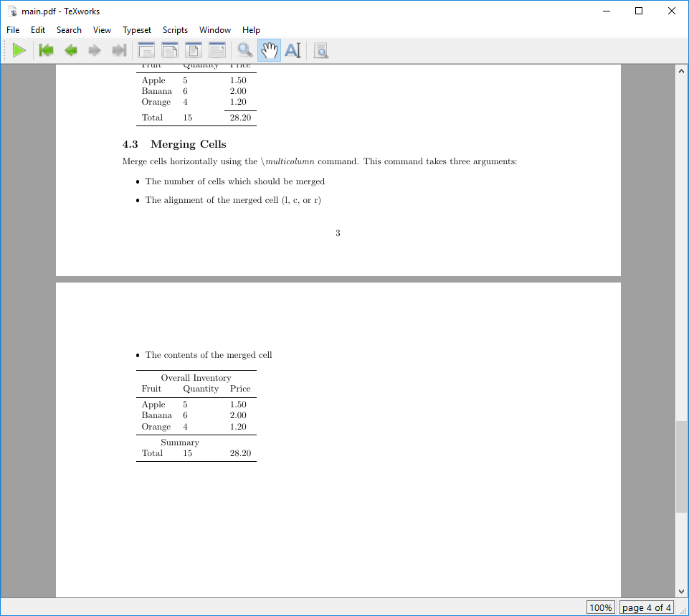The width and height of the screenshot is (689, 616).
Task: Click the scrollbar down arrow
Action: pos(681,592)
